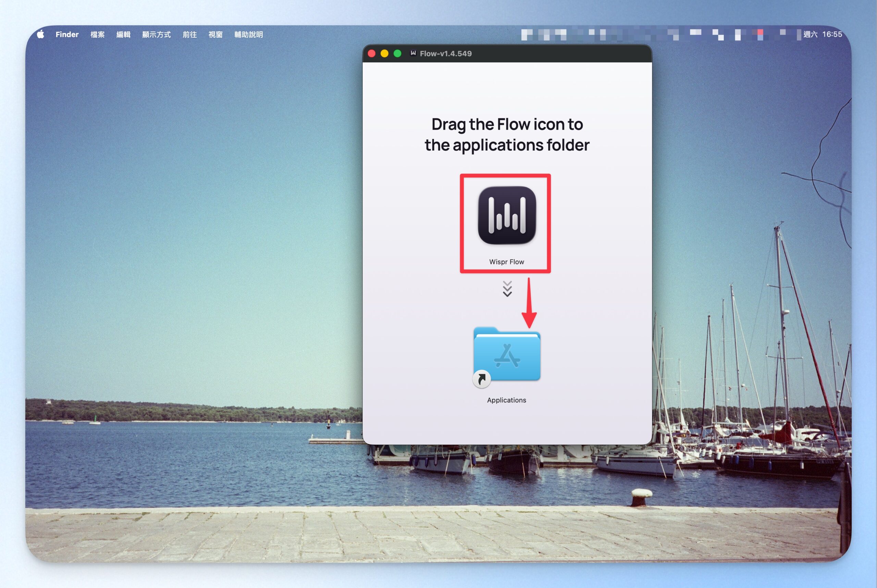The width and height of the screenshot is (877, 588).
Task: Minimize the Flow installer window with yellow button
Action: (x=384, y=54)
